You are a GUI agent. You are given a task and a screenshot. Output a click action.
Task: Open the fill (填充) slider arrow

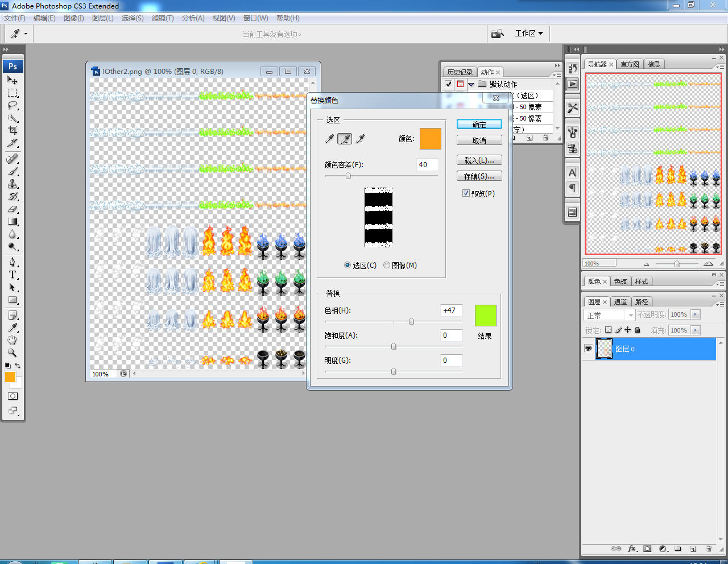[696, 330]
